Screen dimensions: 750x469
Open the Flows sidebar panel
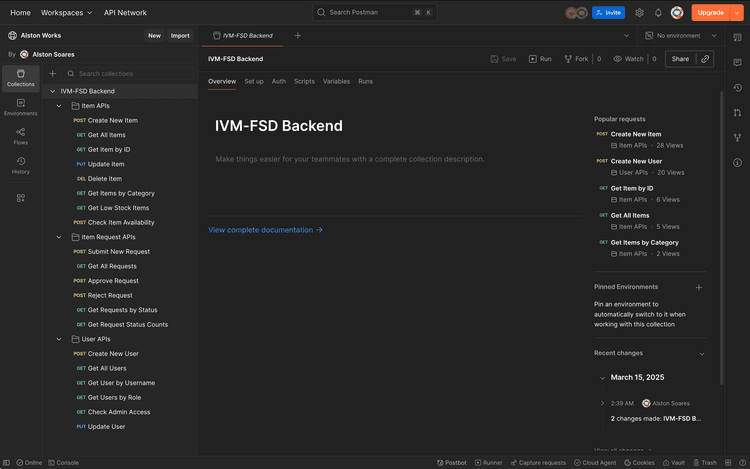(x=20, y=134)
